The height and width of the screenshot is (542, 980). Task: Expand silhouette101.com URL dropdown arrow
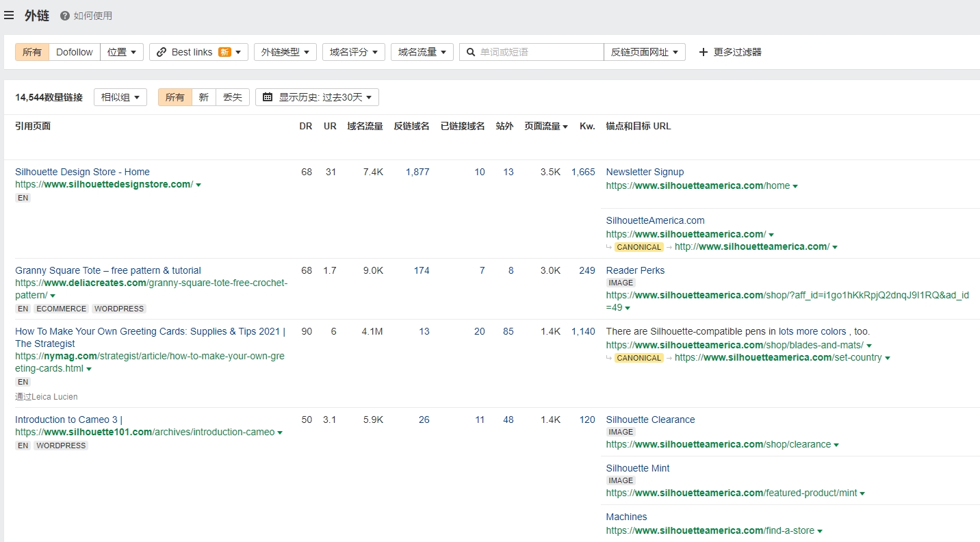coord(280,433)
